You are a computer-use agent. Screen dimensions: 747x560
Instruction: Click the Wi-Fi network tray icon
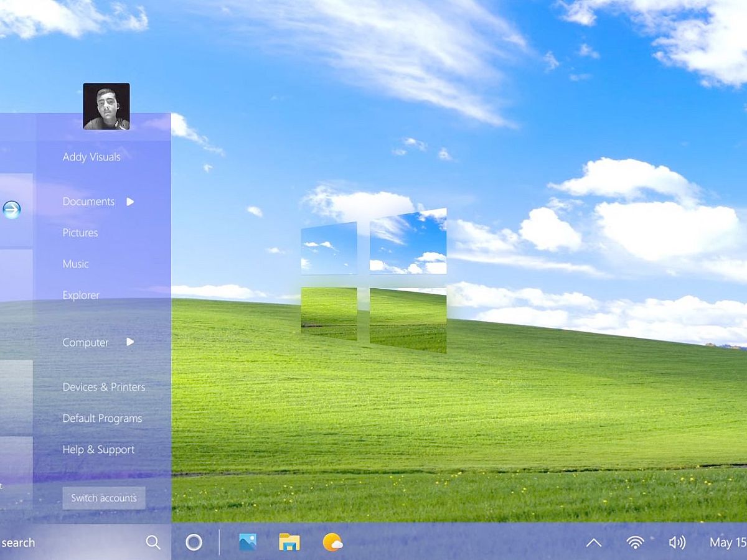(x=635, y=543)
